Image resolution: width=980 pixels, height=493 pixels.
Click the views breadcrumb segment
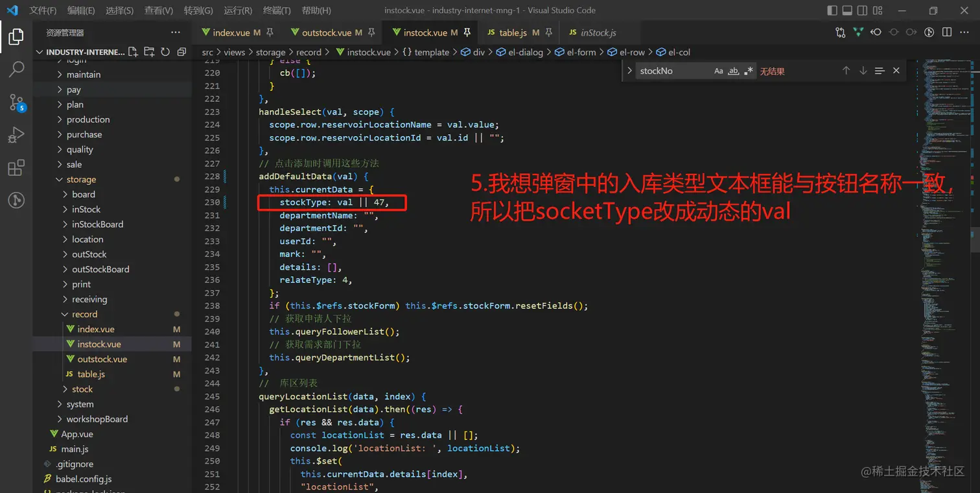point(235,53)
